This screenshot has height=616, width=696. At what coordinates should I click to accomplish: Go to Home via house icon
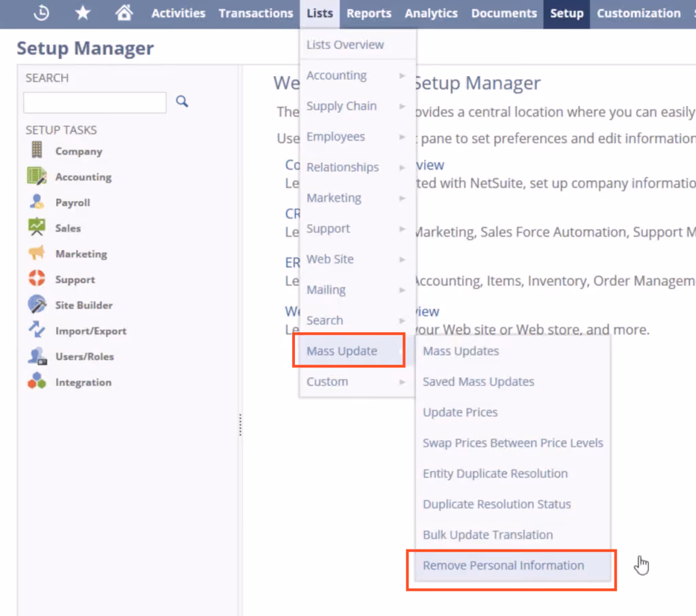[124, 12]
